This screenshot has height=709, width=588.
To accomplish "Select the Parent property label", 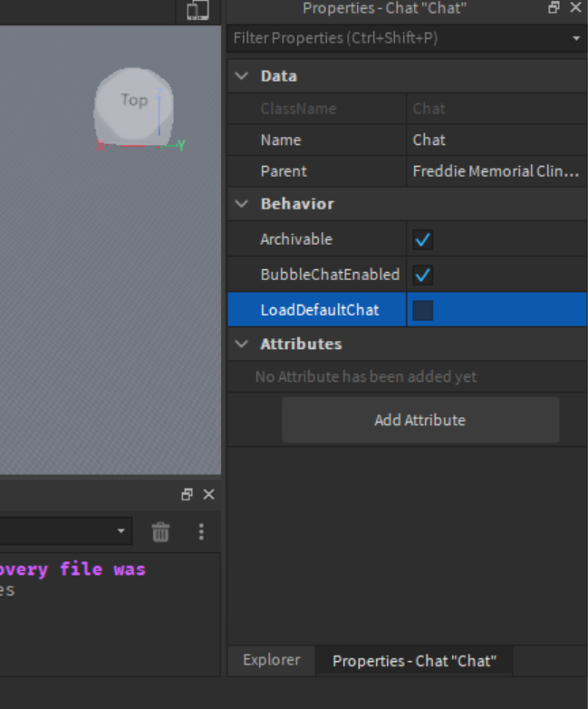I will tap(284, 171).
